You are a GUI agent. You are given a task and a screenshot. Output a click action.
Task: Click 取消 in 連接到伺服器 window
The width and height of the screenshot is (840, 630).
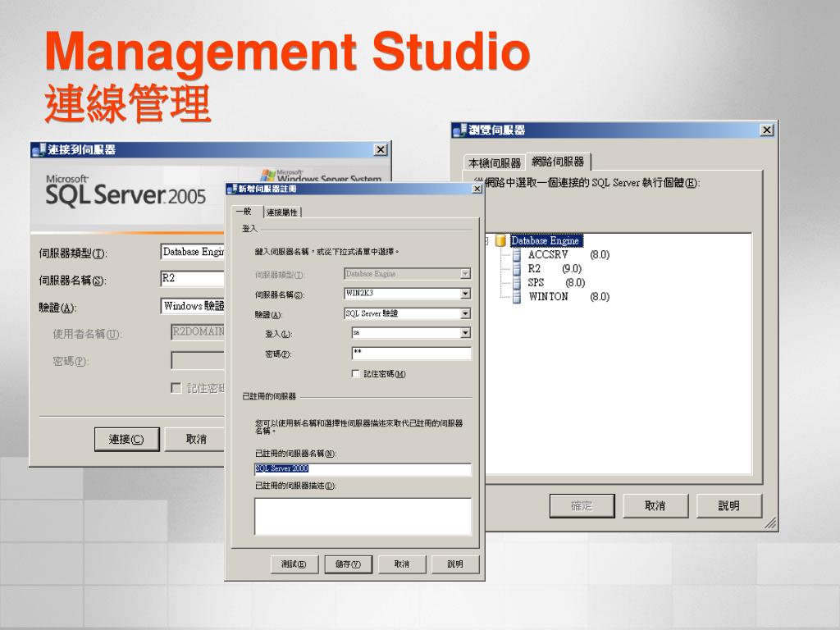(195, 440)
